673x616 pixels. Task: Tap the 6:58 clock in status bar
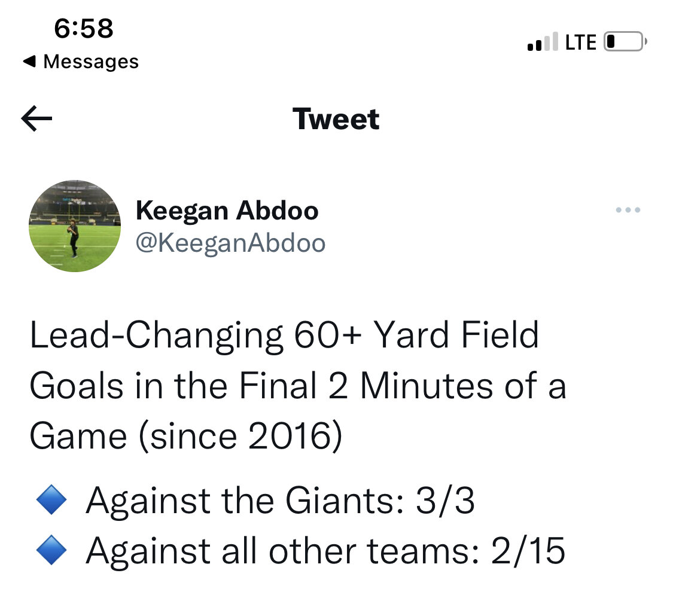point(84,29)
